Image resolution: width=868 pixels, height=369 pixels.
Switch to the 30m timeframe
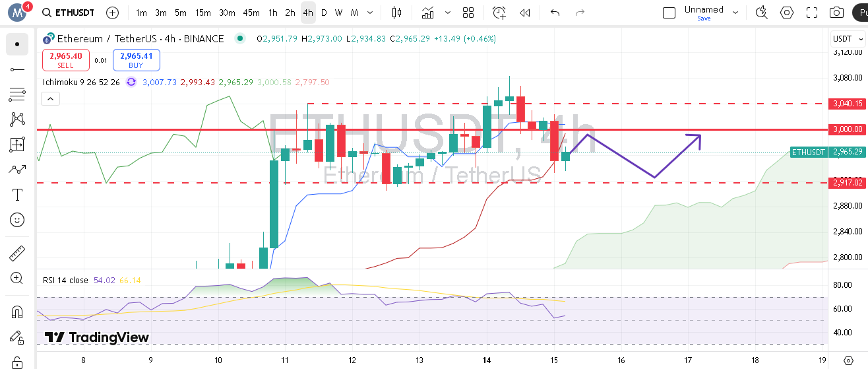click(227, 13)
